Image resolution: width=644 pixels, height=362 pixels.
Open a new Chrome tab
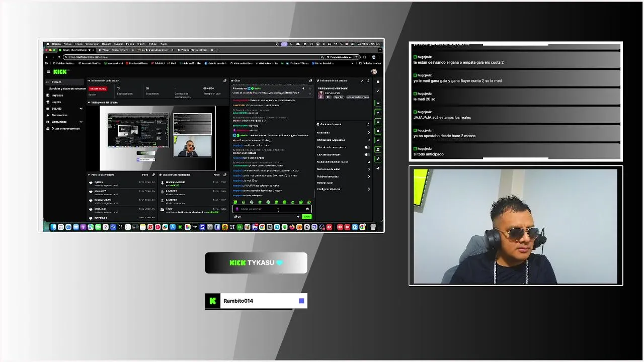(218, 50)
